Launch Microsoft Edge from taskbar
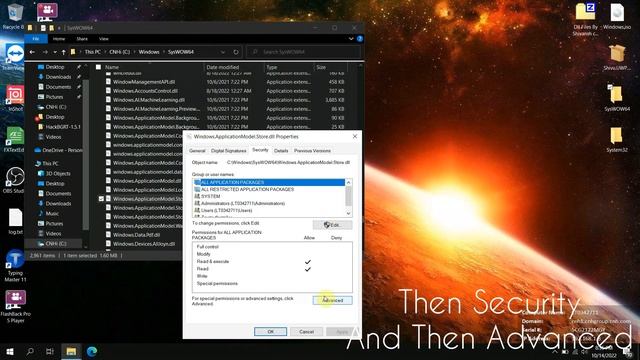This screenshot has width=640, height=360. click(92, 351)
